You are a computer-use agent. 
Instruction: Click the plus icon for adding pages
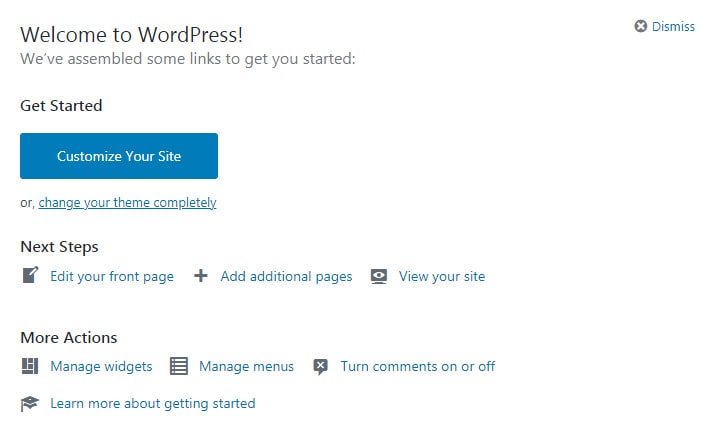coord(201,275)
